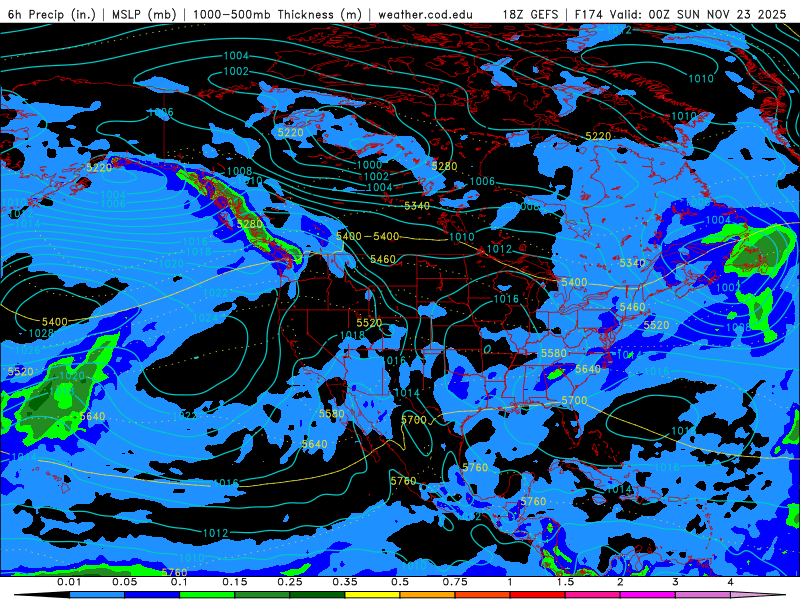Click the pale pink above-4 arrow end
800x600 pixels.
pyautogui.click(x=758, y=595)
